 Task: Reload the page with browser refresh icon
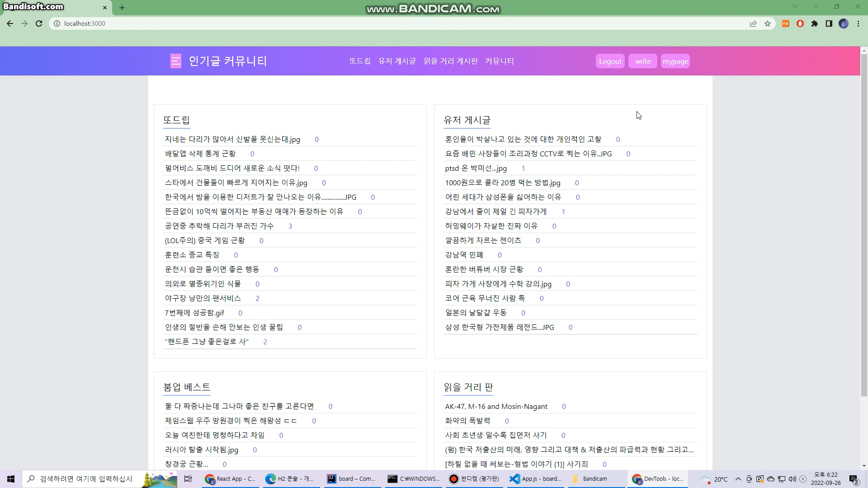(39, 23)
